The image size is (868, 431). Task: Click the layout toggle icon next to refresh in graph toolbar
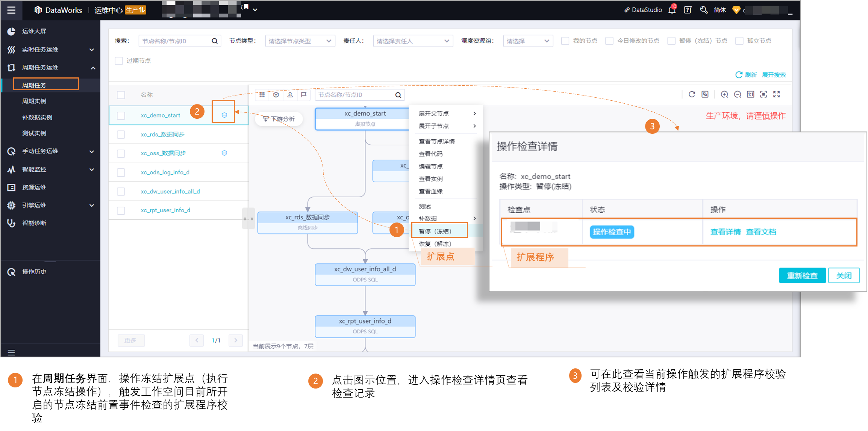(705, 94)
